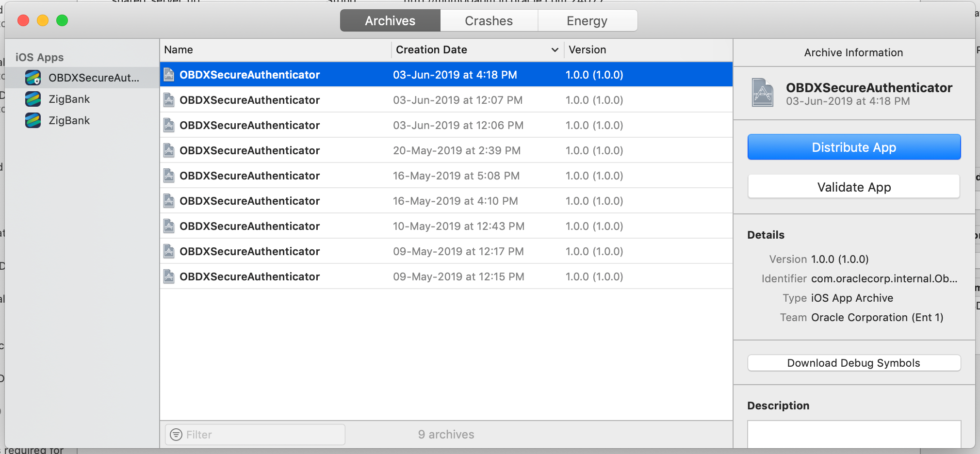Click archive icon for 03-Jun-2019 12:06 PM row

coord(169,125)
